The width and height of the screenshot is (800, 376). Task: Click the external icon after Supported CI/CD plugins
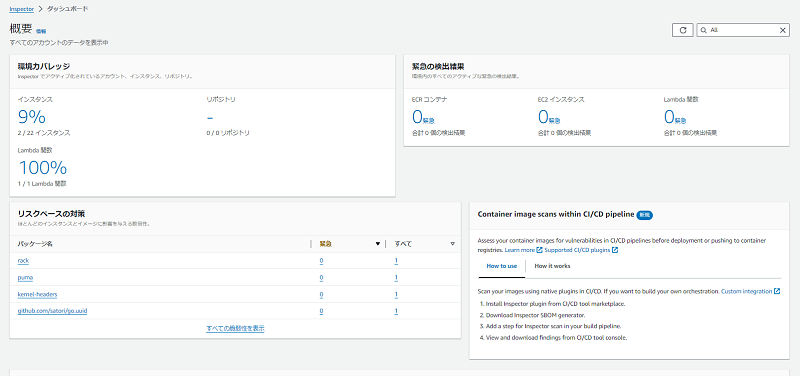[615, 250]
